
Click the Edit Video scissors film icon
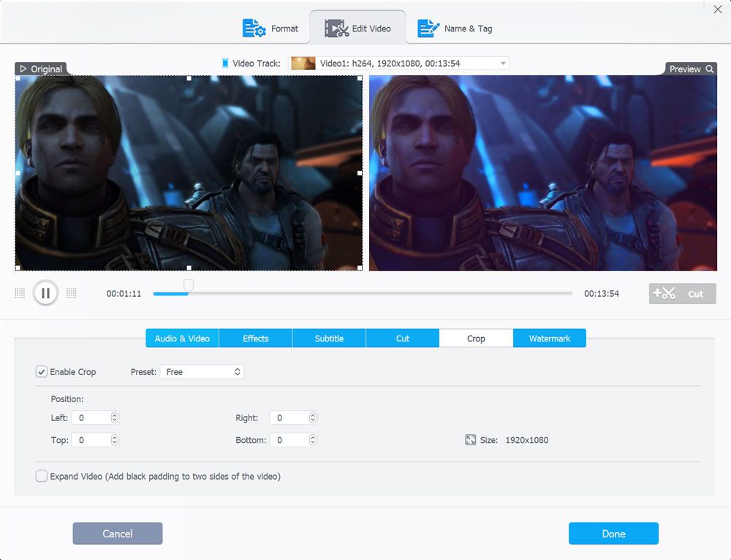[336, 29]
